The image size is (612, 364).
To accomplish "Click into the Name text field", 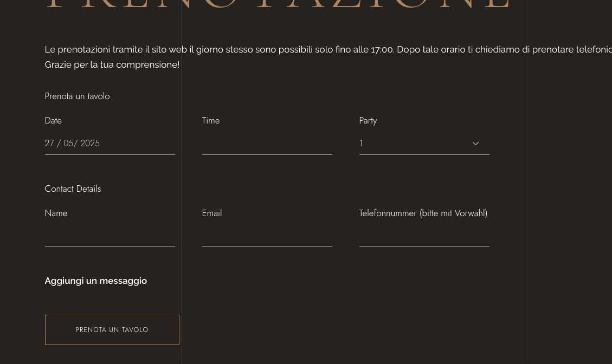I will pyautogui.click(x=109, y=237).
